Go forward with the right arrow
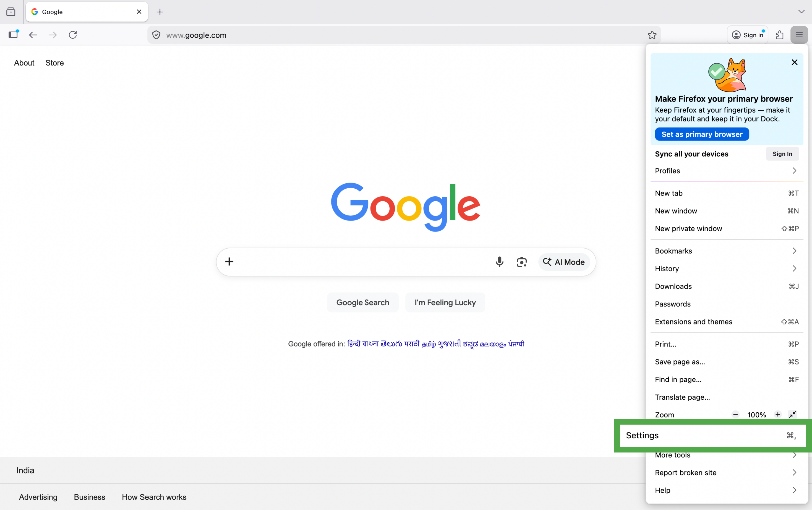The height and width of the screenshot is (510, 812). pyautogui.click(x=53, y=35)
